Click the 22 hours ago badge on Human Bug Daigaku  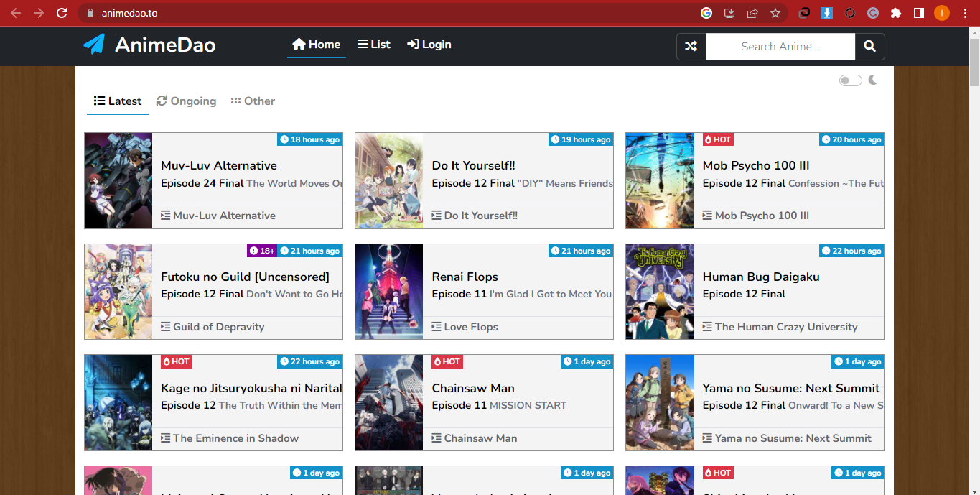tap(851, 251)
